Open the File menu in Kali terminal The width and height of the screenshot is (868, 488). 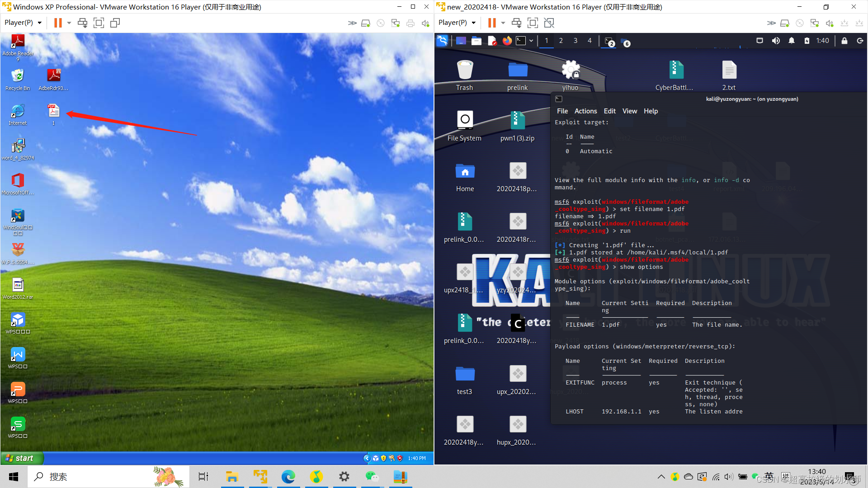click(x=562, y=111)
